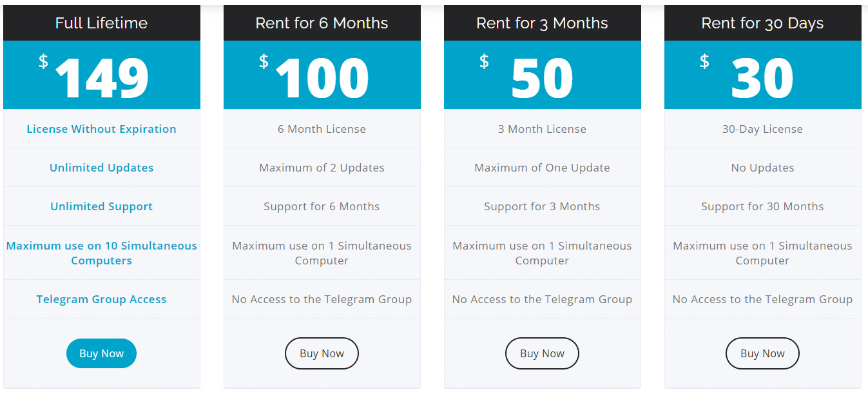Click Buy Now for 6 Months rental
The image size is (868, 394).
tap(322, 353)
